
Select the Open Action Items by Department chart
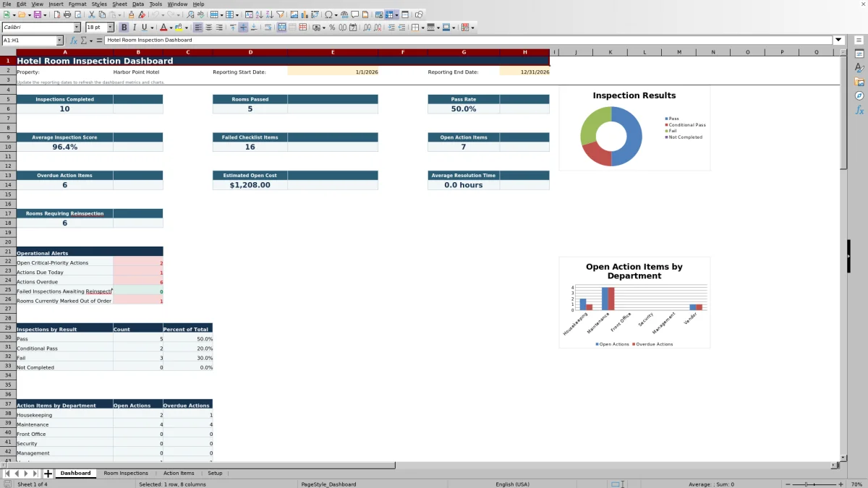634,302
